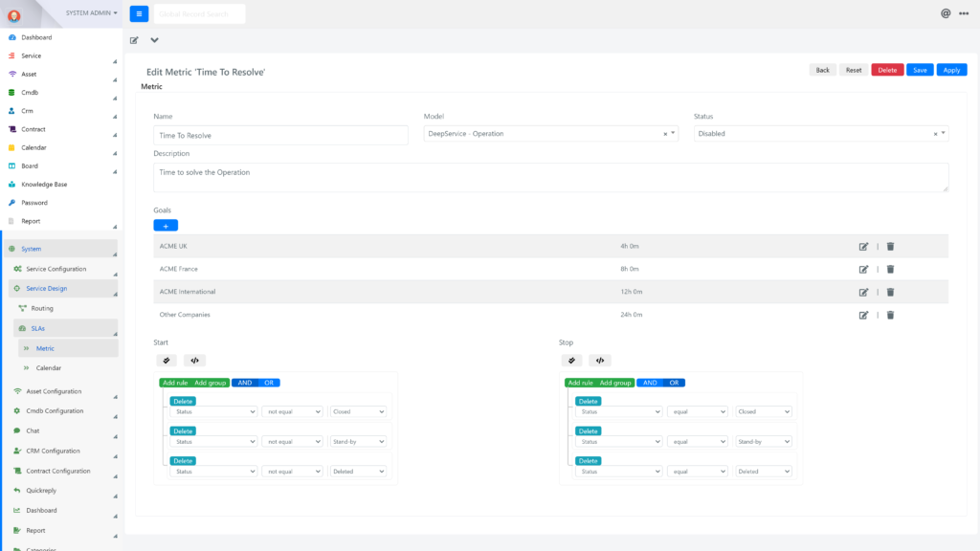The image size is (980, 551).
Task: Click the Stop builder check icon
Action: [571, 361]
